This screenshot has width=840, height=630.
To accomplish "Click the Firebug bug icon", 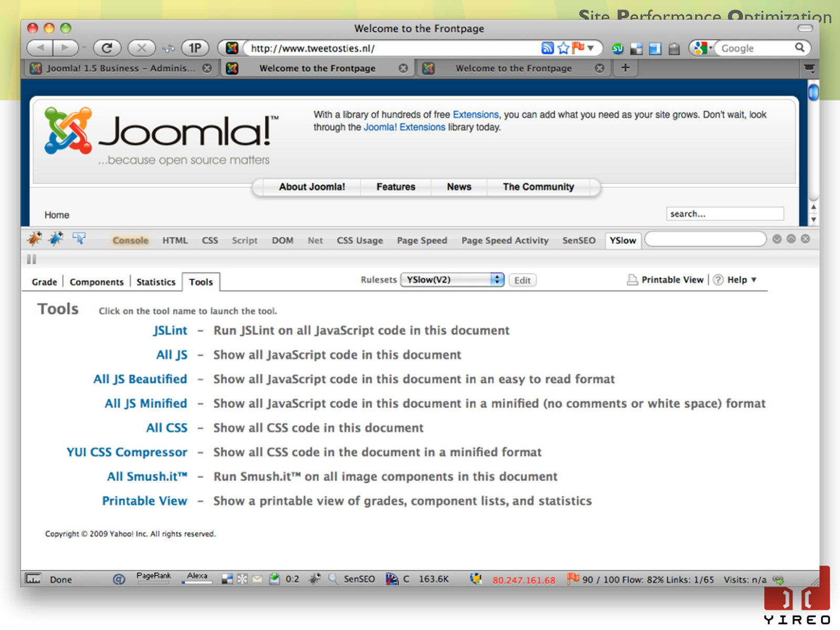I will tap(35, 239).
